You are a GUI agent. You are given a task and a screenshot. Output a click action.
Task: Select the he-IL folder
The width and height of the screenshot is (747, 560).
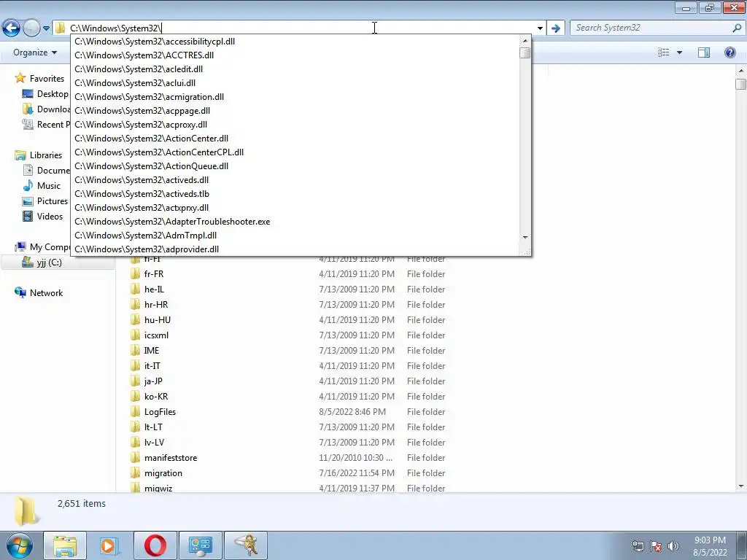[x=153, y=289]
